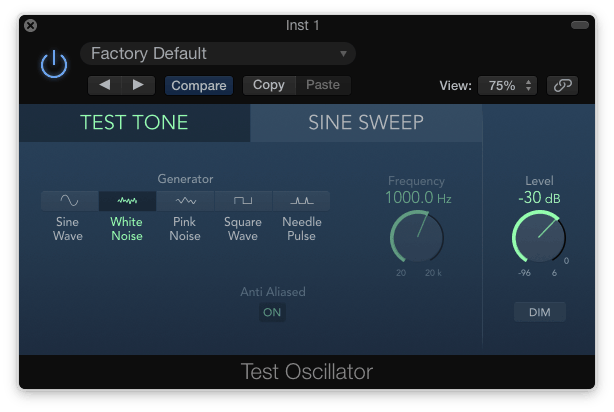Select the Sine Wave generator icon
614x412 pixels.
point(70,201)
